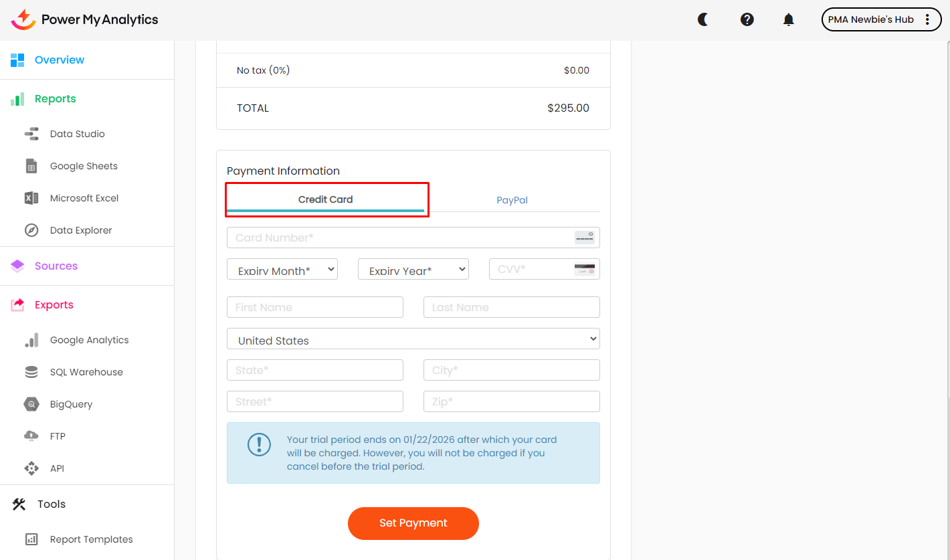Screen dimensions: 950x560
Task: Click the Microsoft Excel sidebar icon
Action: tap(31, 198)
